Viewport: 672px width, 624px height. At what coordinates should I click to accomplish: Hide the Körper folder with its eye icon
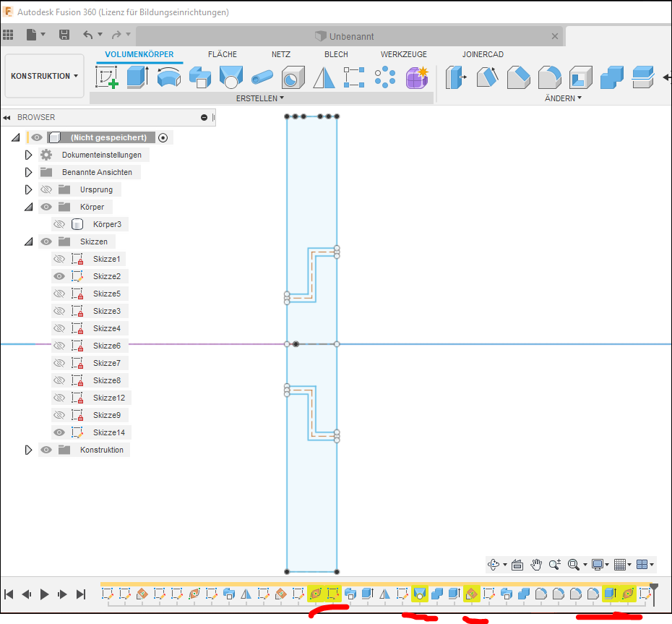46,206
